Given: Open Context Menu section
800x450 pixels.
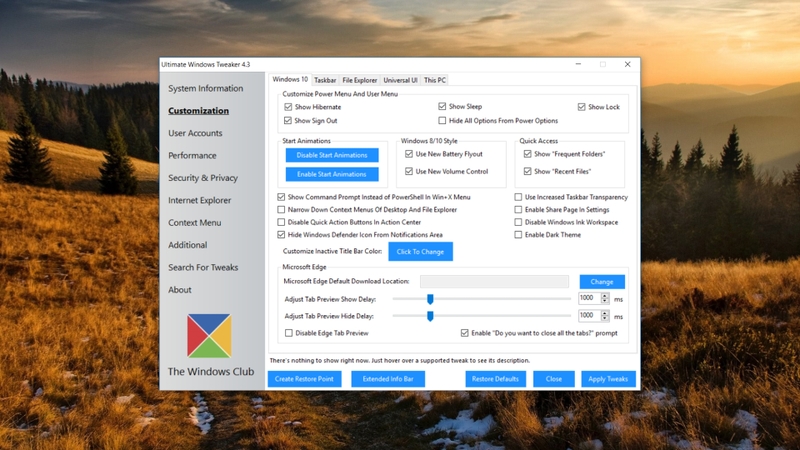Looking at the screenshot, I should 195,223.
